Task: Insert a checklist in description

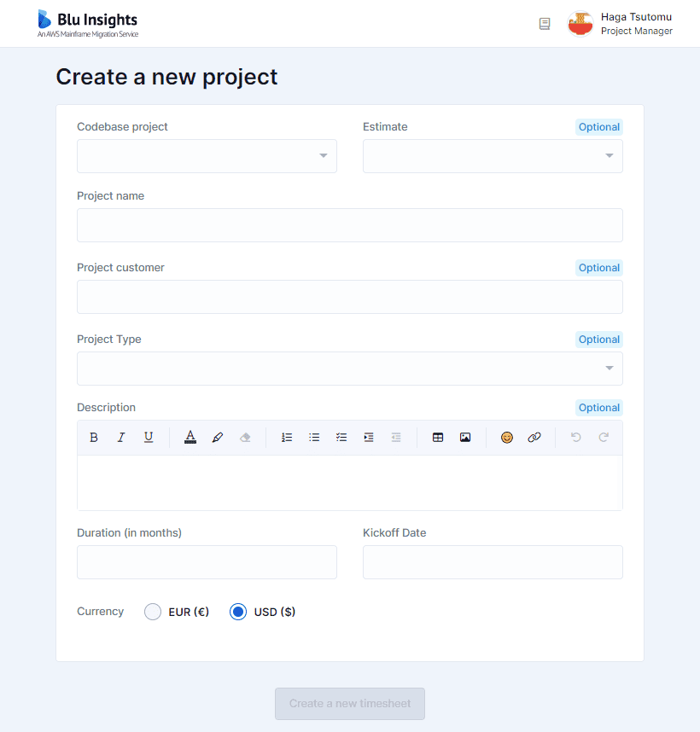Action: click(341, 438)
